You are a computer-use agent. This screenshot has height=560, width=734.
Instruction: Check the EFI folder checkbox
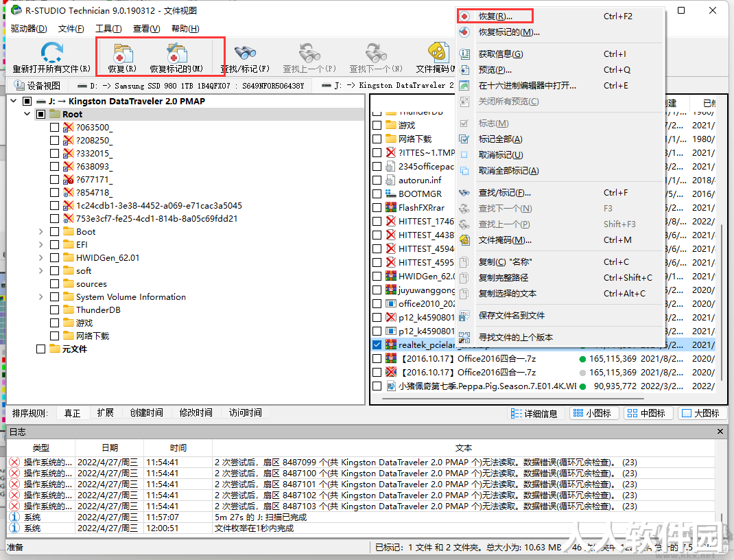click(x=54, y=245)
